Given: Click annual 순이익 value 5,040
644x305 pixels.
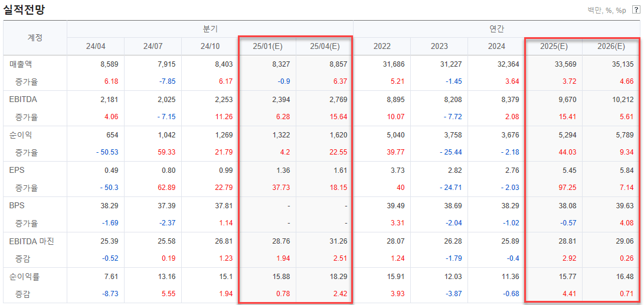Looking at the screenshot, I should point(396,135).
